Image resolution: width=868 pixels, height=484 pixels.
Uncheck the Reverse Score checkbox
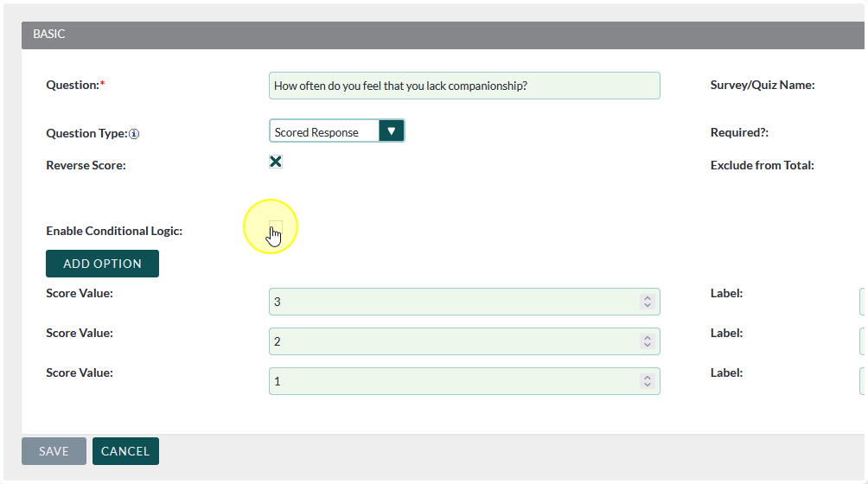click(276, 162)
